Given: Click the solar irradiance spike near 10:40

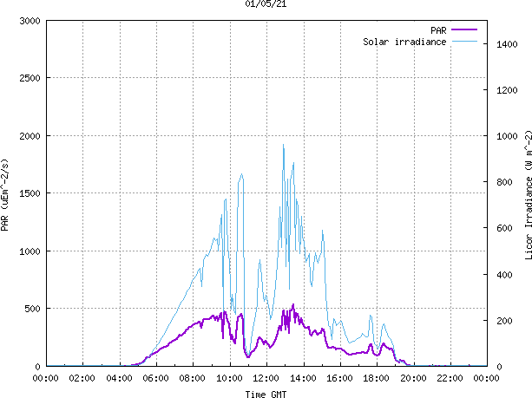Looking at the screenshot, I should point(241,174).
